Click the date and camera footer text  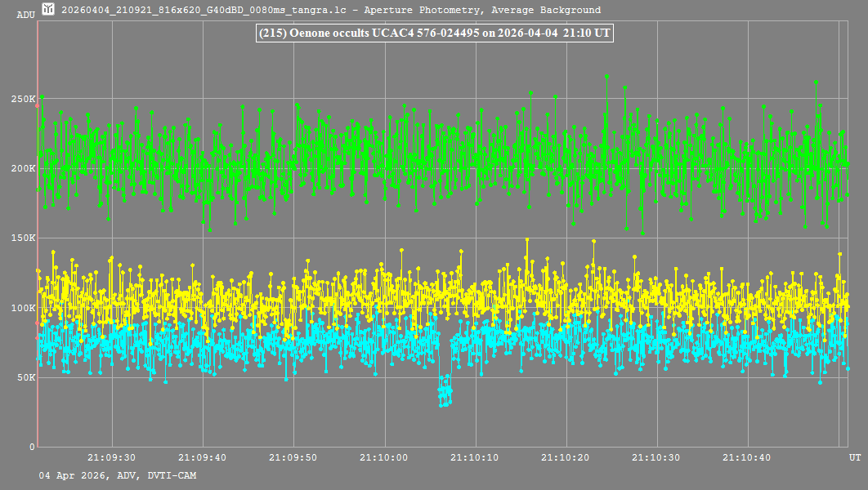tap(117, 475)
